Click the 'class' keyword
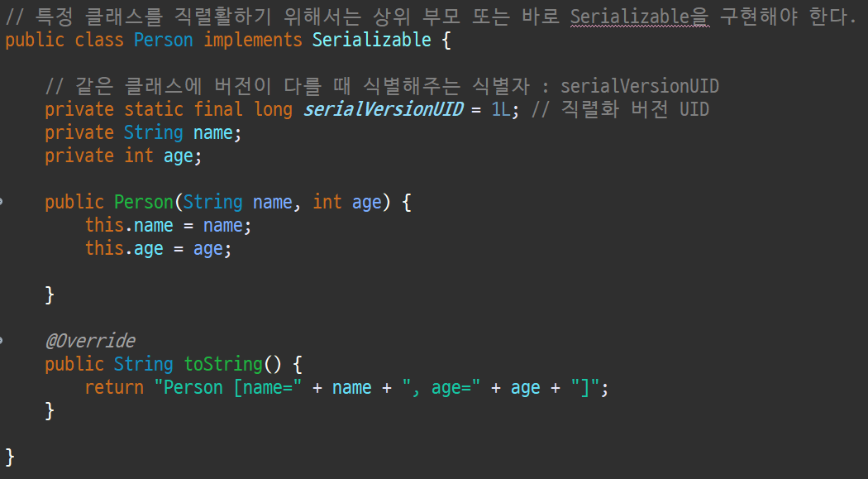This screenshot has height=479, width=868. coord(99,40)
